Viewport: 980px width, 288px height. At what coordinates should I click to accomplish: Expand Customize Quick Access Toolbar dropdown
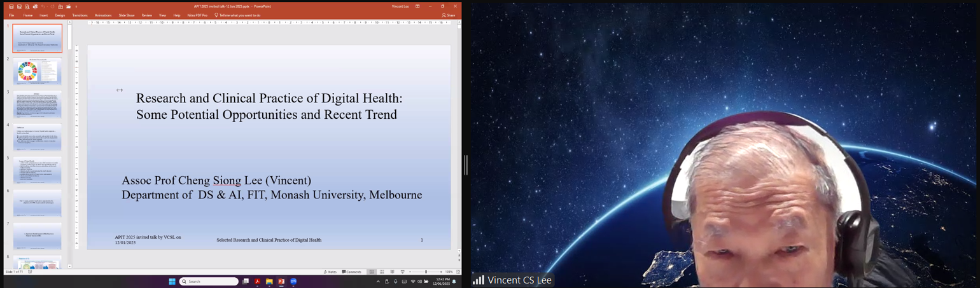coord(76,6)
